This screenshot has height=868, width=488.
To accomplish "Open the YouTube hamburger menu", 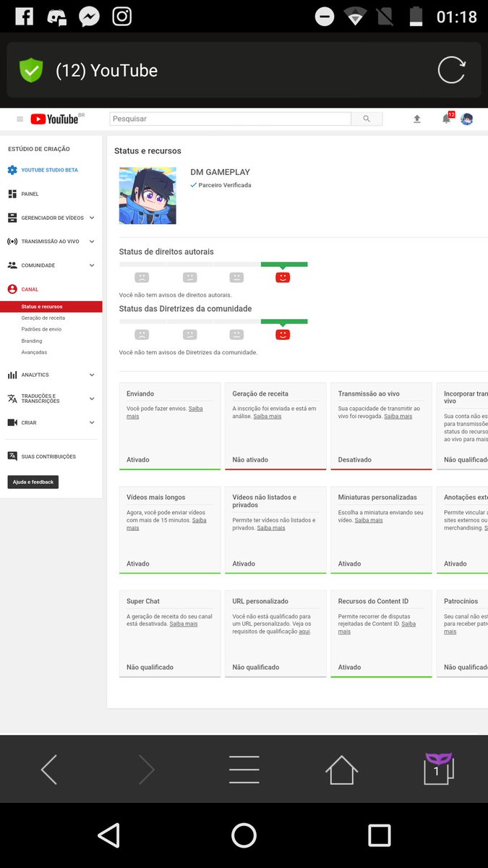I will (x=20, y=119).
